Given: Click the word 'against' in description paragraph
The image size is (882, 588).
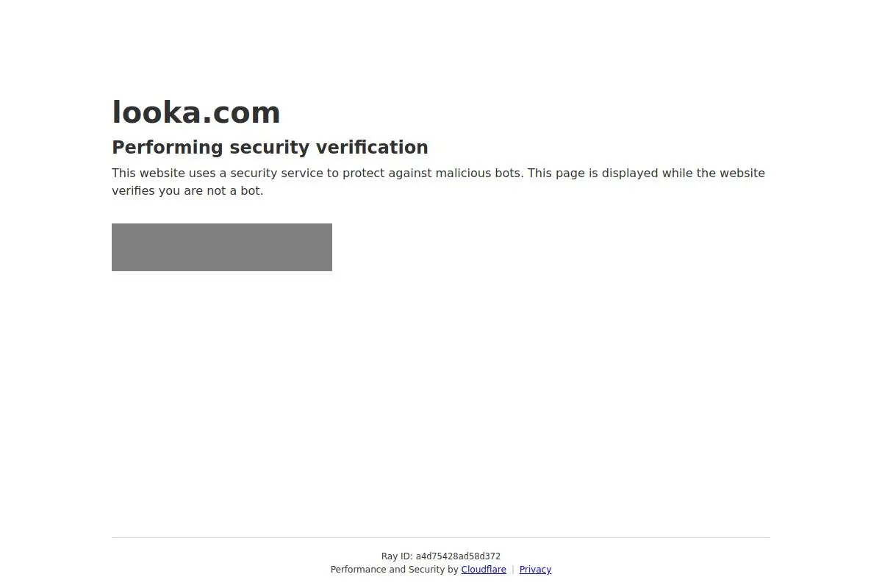Looking at the screenshot, I should 410,173.
